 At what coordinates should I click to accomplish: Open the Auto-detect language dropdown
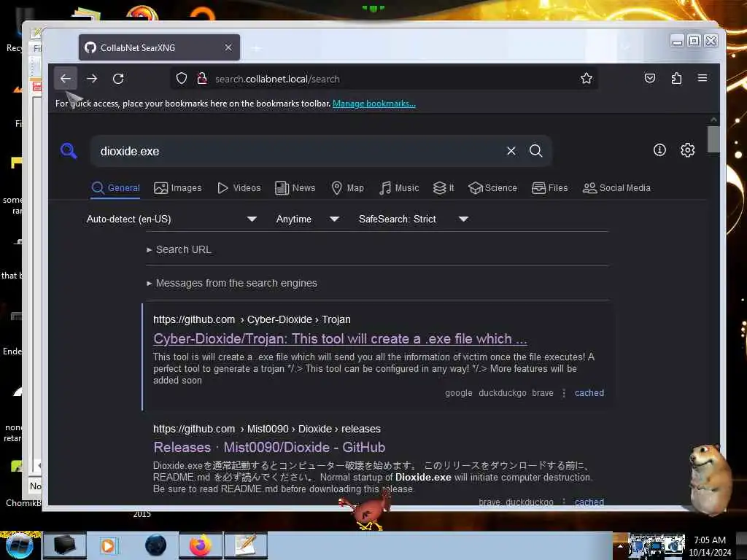(171, 219)
